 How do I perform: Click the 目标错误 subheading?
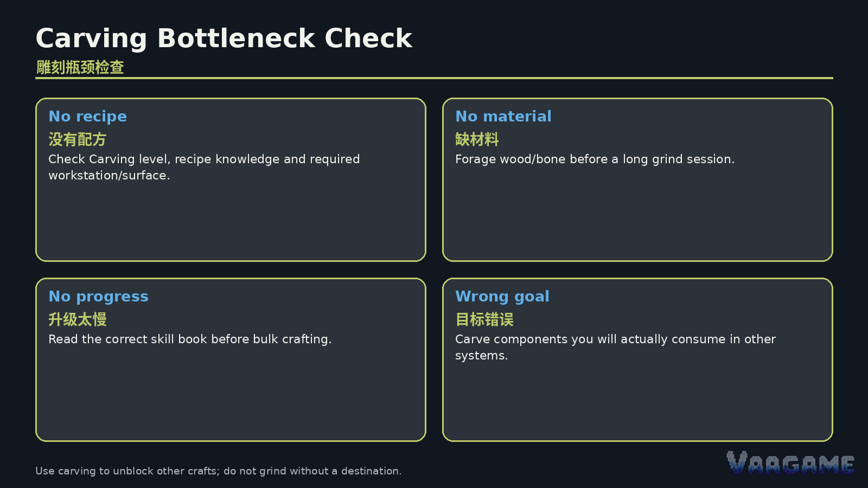(x=484, y=319)
